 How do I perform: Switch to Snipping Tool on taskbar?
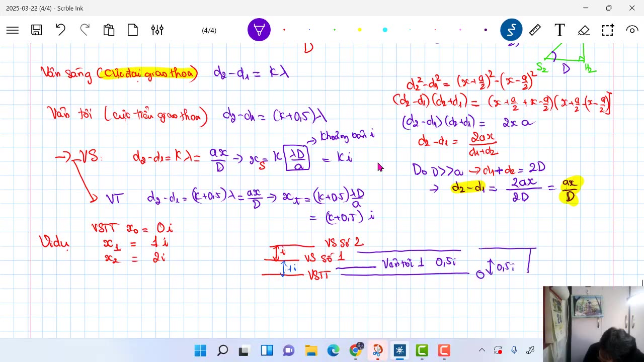click(377, 350)
